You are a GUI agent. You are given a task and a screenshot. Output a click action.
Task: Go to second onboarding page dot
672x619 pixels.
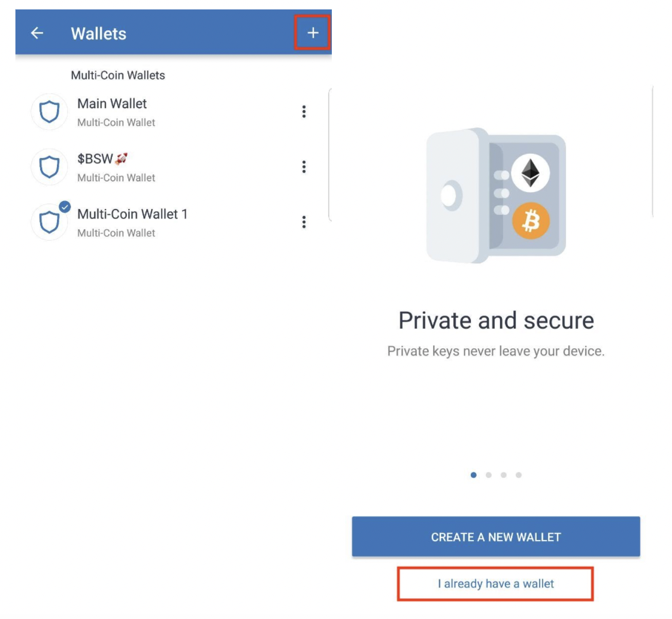point(489,475)
